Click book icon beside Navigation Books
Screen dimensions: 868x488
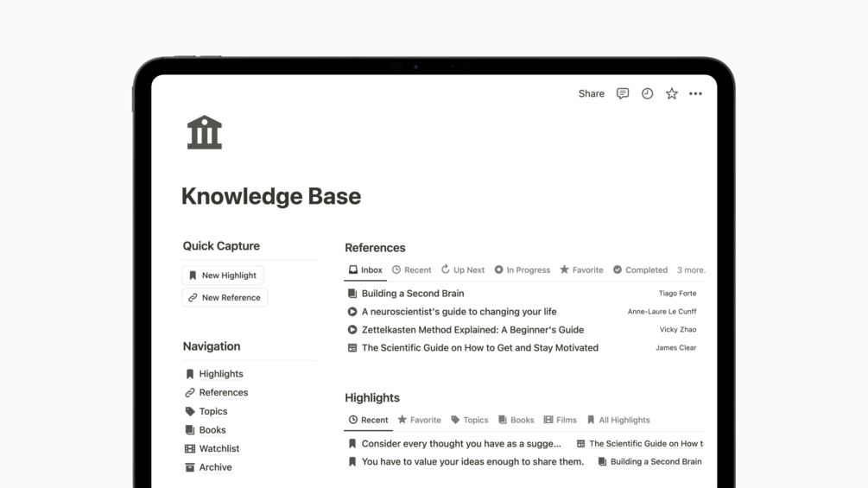190,430
